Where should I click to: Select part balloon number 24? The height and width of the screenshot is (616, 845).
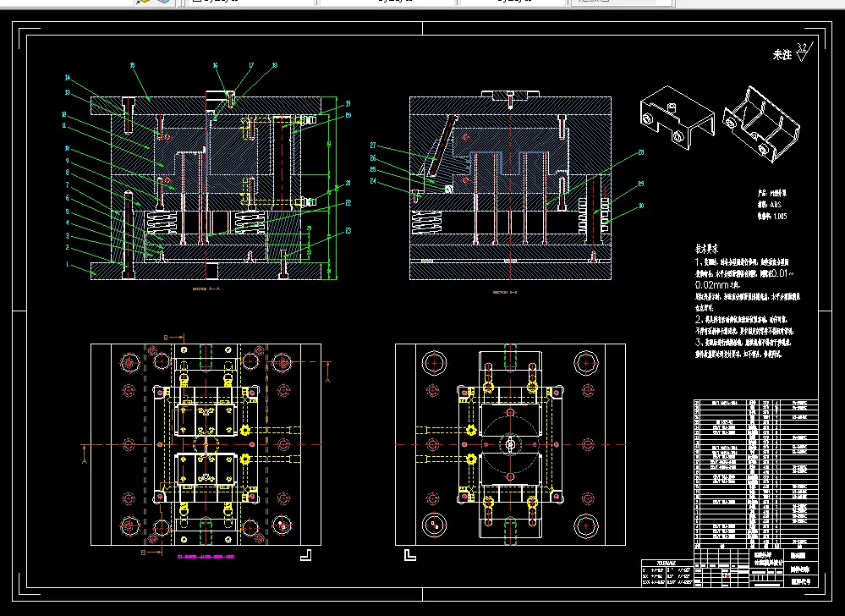click(x=373, y=181)
